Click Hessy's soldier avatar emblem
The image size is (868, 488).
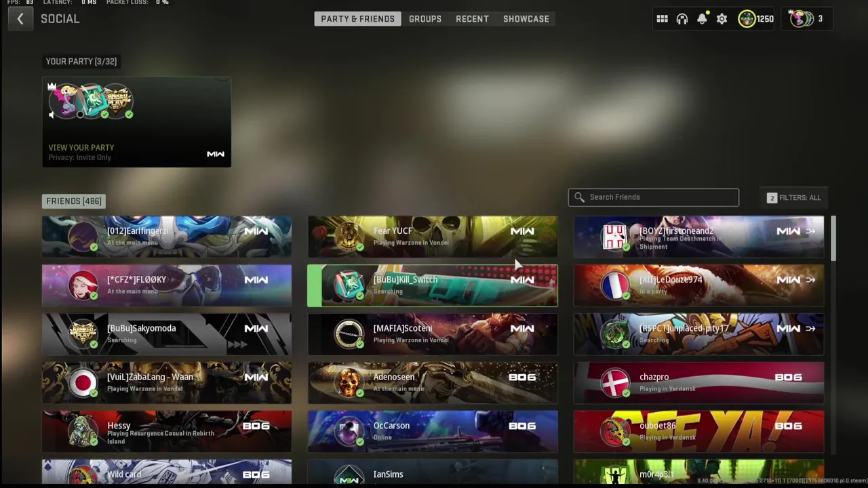[83, 432]
